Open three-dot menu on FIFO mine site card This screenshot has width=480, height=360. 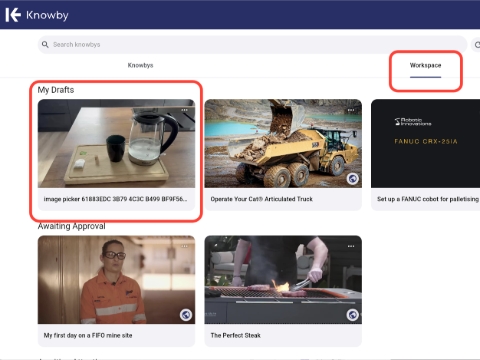tap(184, 246)
